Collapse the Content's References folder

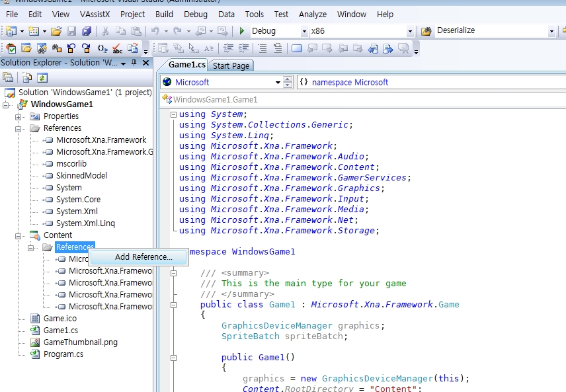tap(30, 248)
